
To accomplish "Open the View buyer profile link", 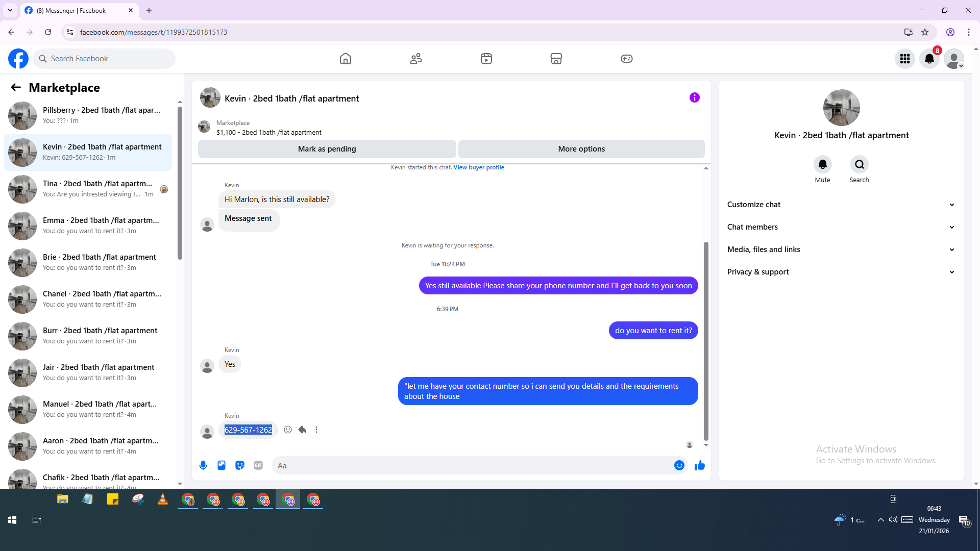I will point(478,167).
